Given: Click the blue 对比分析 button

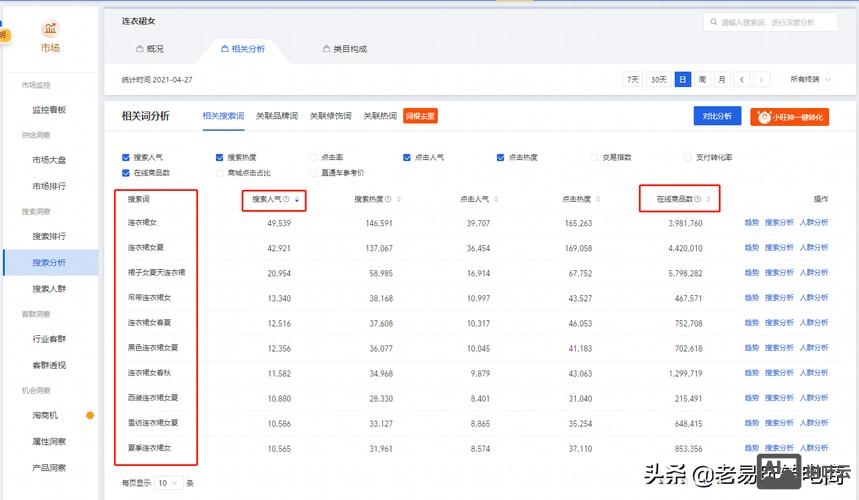Looking at the screenshot, I should pyautogui.click(x=717, y=116).
